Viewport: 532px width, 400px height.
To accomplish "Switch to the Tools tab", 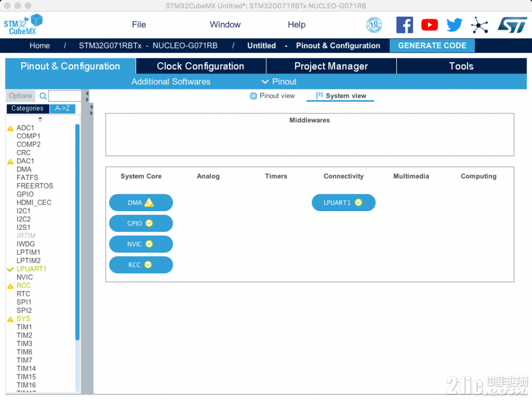I will [x=461, y=66].
